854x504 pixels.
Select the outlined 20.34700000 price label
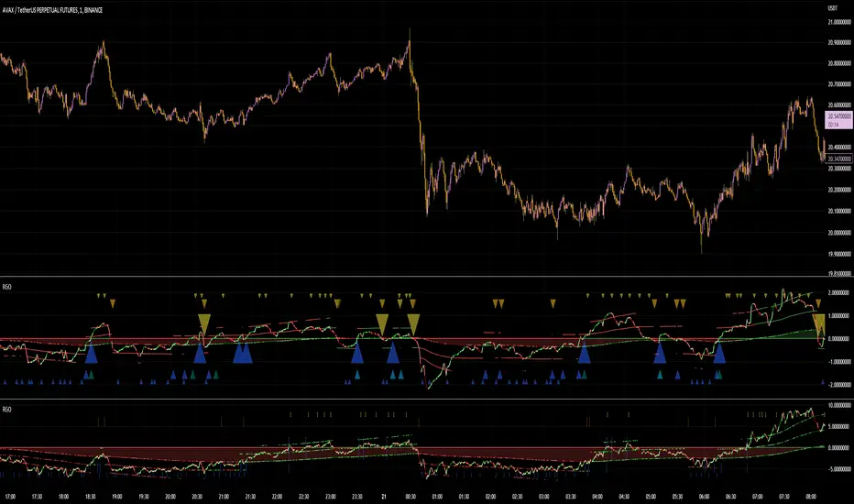click(x=839, y=159)
